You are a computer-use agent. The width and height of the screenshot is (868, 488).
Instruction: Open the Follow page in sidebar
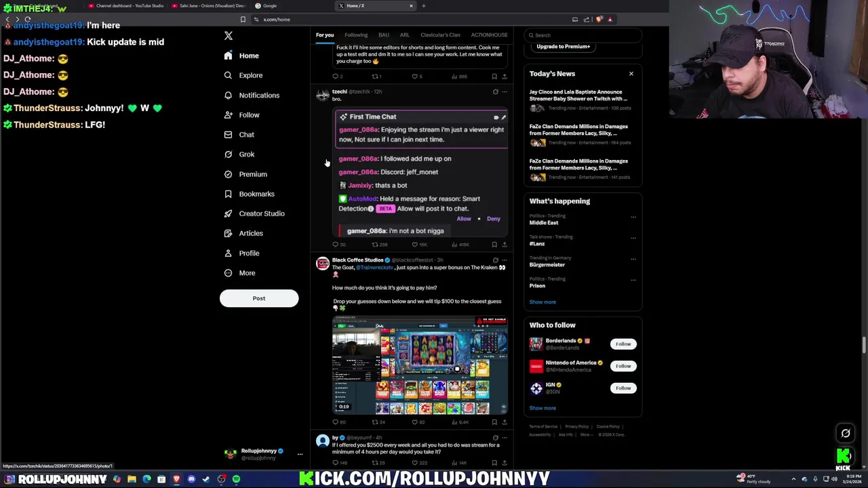(241, 115)
